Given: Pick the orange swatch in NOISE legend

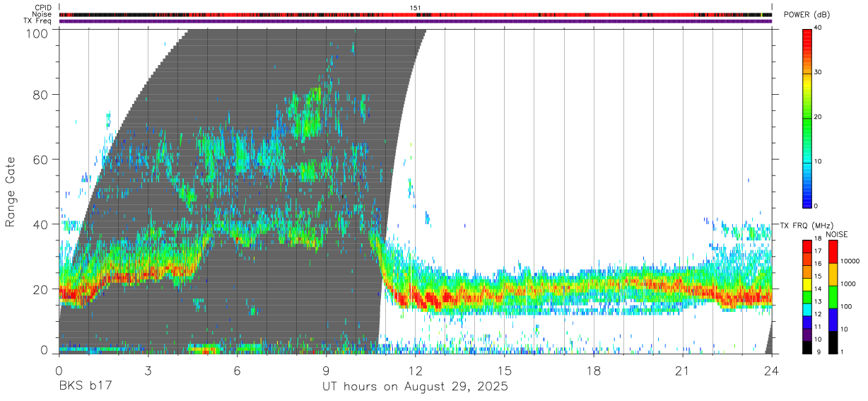Looking at the screenshot, I should (833, 273).
